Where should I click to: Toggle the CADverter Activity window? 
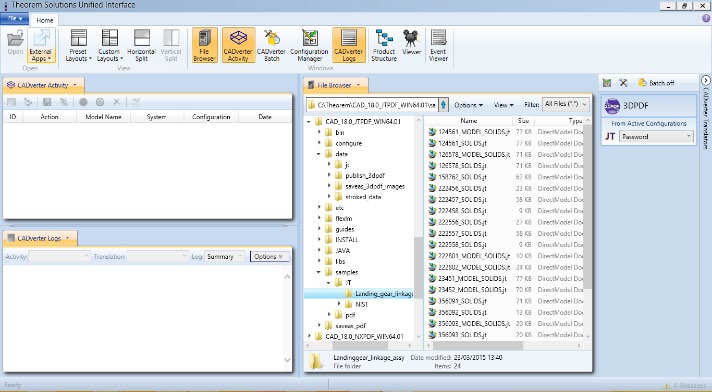point(238,45)
